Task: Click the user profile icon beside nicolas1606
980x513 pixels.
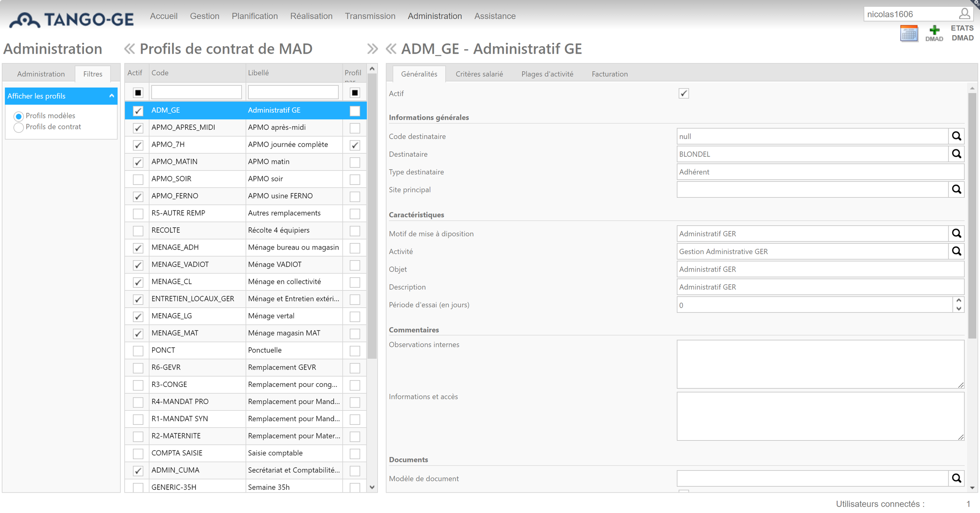Action: [x=964, y=14]
